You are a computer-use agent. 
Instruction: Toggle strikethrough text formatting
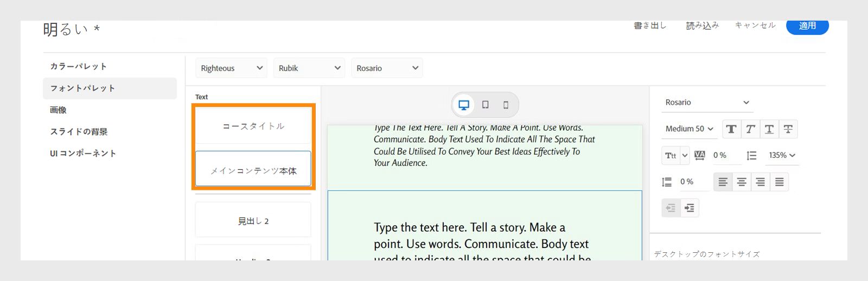pos(788,129)
